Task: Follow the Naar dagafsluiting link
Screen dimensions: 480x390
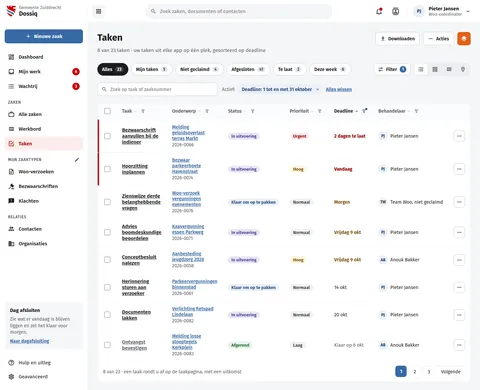Action: point(30,341)
